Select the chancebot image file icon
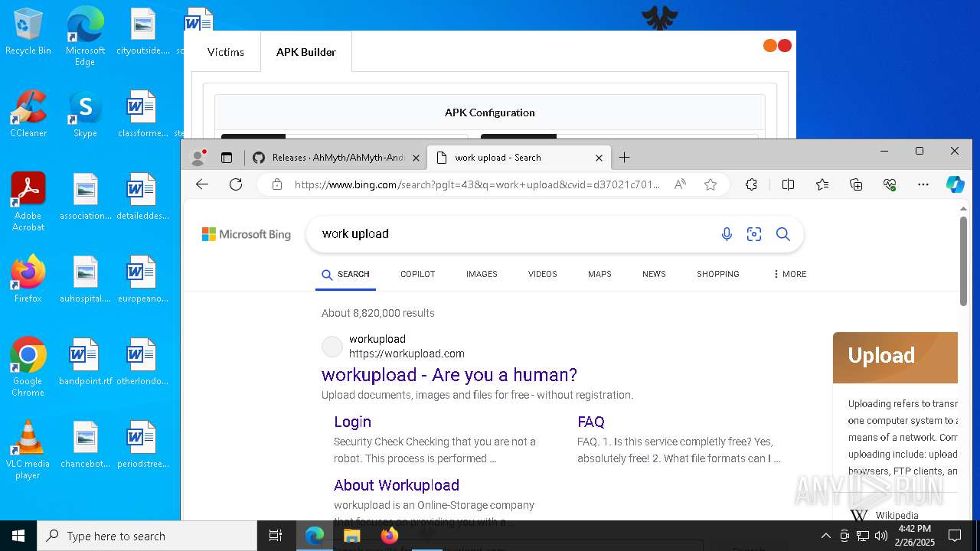This screenshot has width=980, height=551. (x=85, y=445)
